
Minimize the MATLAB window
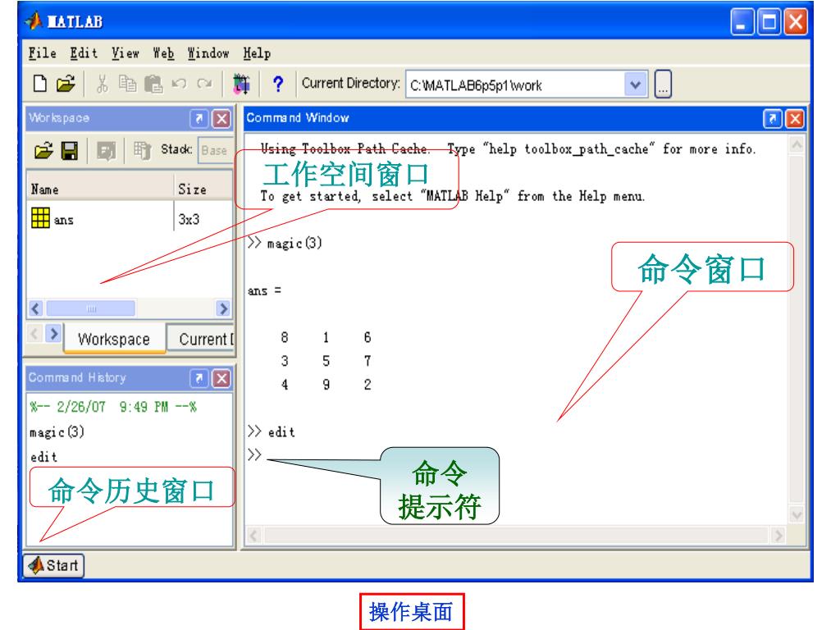coord(742,22)
